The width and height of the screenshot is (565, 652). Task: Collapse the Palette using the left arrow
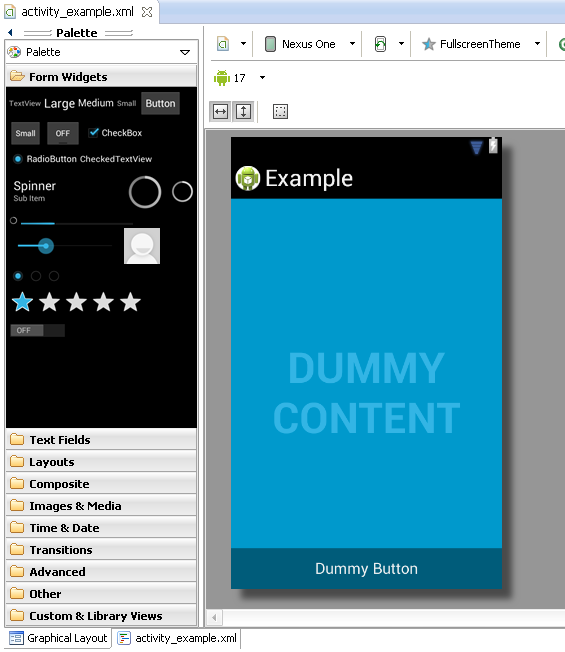tap(10, 32)
